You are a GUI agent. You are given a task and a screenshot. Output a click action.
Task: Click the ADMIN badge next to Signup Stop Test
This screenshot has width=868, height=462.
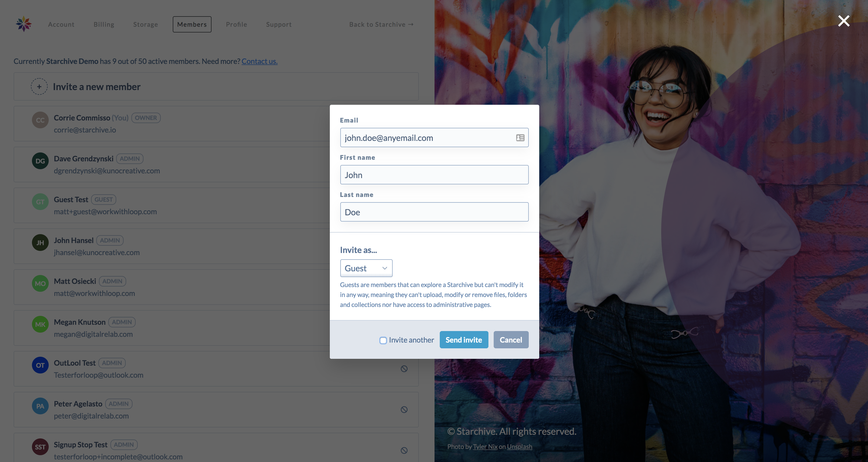point(124,444)
